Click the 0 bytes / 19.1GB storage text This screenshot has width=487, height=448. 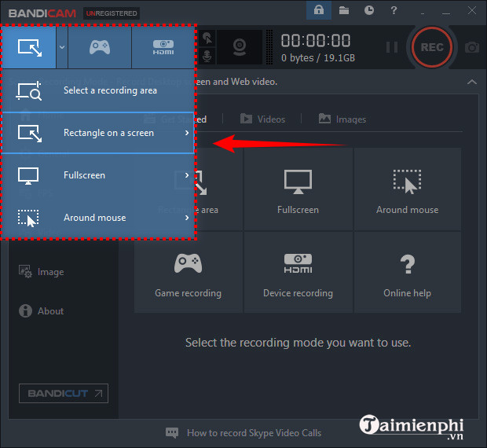click(318, 58)
